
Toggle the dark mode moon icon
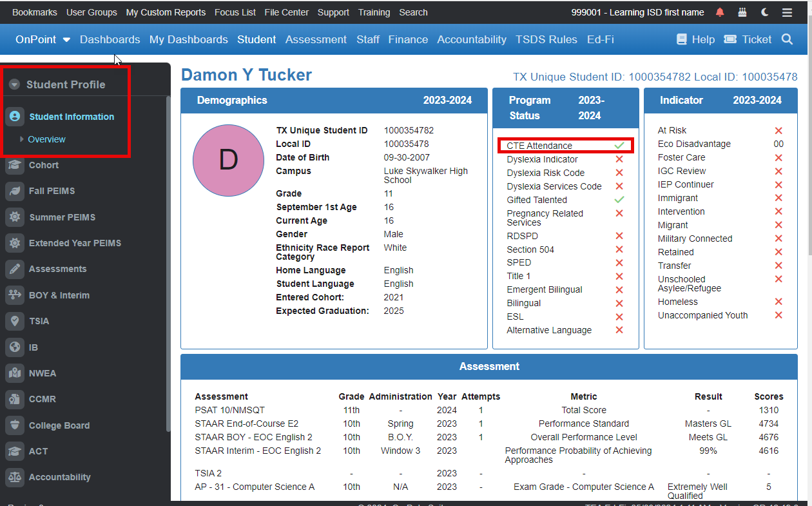(x=763, y=12)
